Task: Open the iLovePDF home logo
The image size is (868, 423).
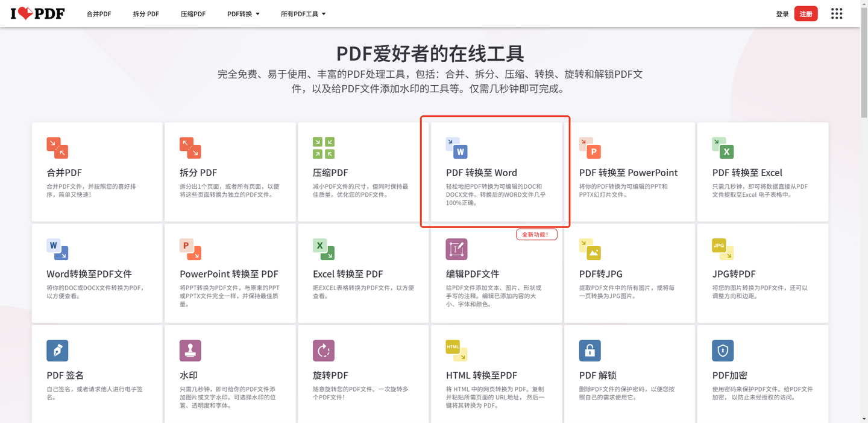Action: pyautogui.click(x=36, y=13)
